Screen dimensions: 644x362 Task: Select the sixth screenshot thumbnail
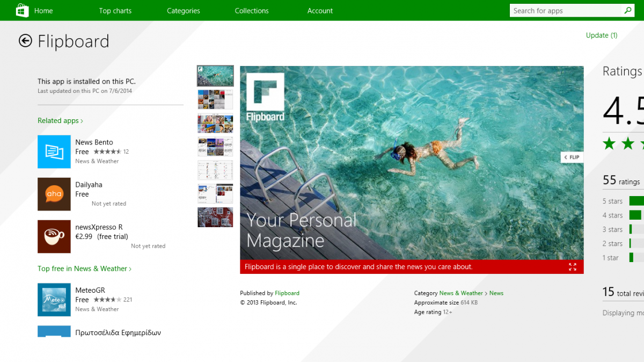[215, 194]
